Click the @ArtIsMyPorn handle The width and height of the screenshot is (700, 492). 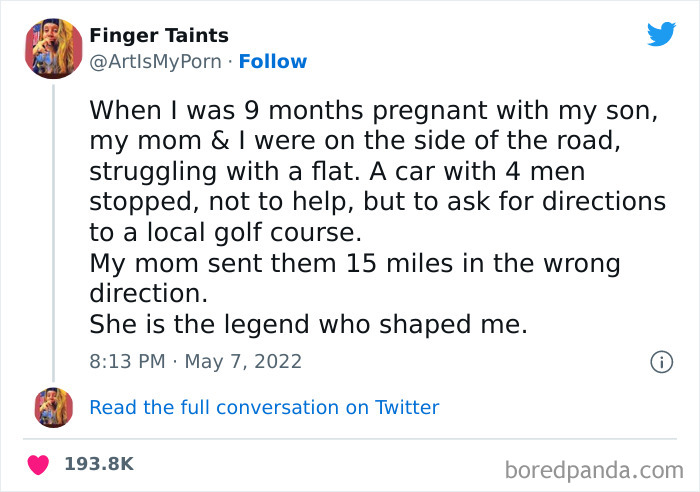click(157, 62)
